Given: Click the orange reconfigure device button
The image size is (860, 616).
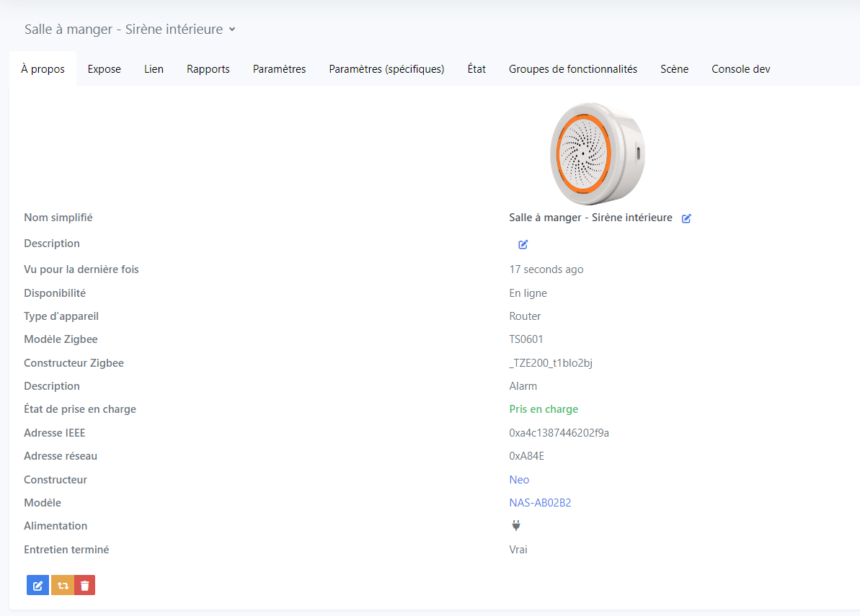Looking at the screenshot, I should point(62,585).
